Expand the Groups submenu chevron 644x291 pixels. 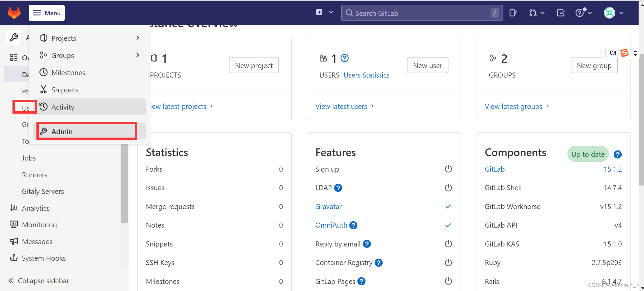[138, 55]
